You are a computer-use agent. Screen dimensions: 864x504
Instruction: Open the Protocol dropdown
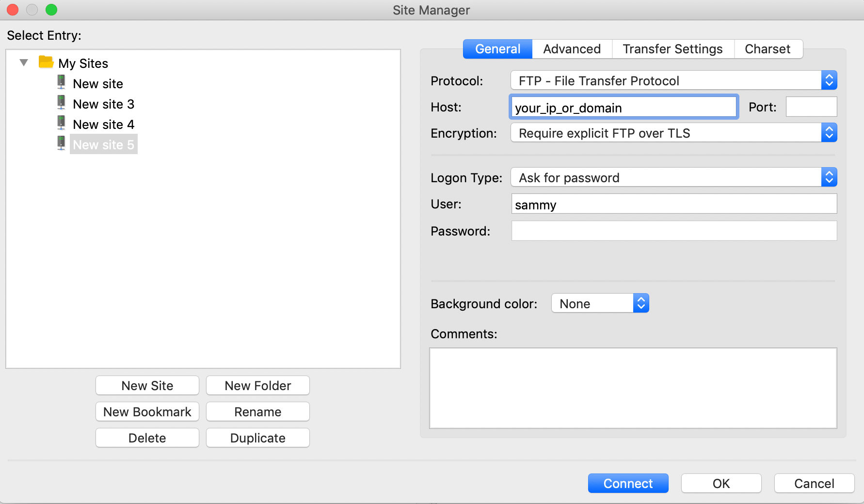click(x=673, y=80)
